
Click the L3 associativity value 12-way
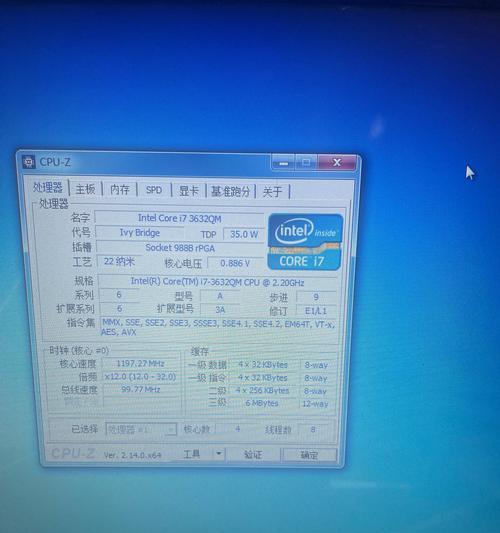click(315, 404)
